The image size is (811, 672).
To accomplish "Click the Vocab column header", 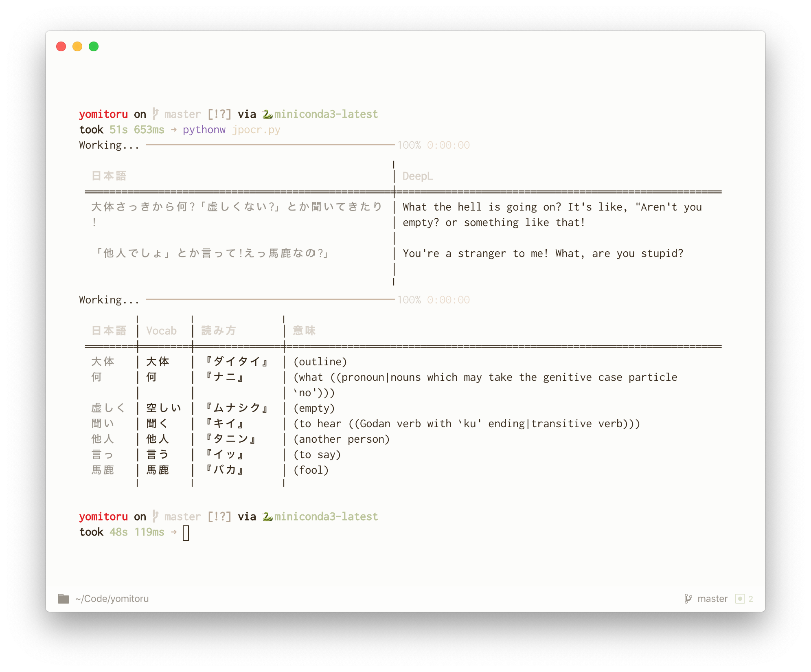I will pyautogui.click(x=162, y=331).
